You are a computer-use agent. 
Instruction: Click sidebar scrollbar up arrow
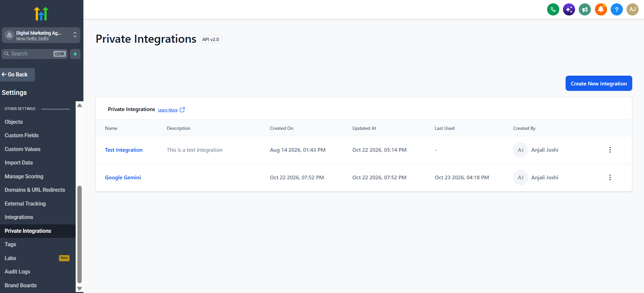pos(80,105)
